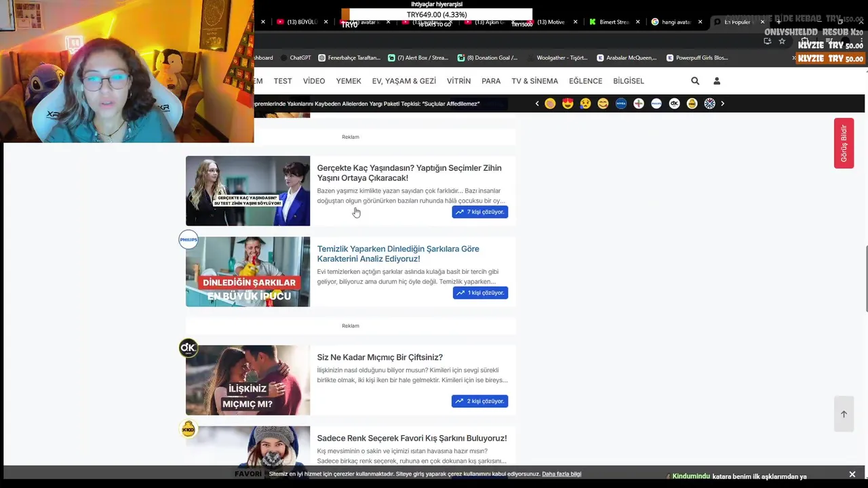This screenshot has width=868, height=488.
Task: Click the next arrow of the emoji bar
Action: point(722,104)
